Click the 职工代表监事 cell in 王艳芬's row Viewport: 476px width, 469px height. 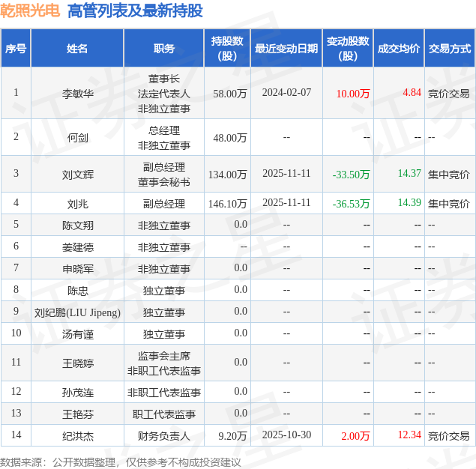tap(164, 414)
